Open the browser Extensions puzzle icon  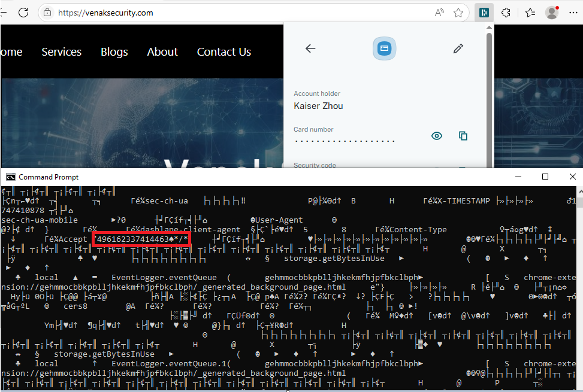click(x=506, y=13)
